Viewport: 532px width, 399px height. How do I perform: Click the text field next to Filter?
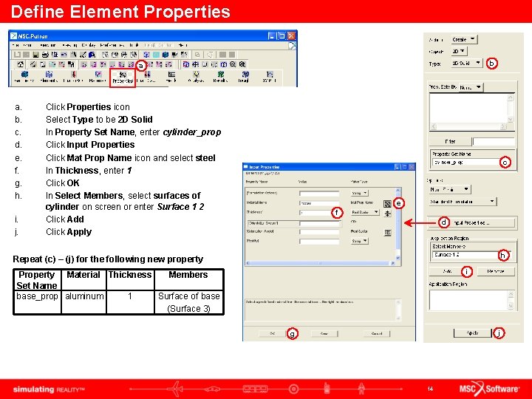tap(494, 141)
